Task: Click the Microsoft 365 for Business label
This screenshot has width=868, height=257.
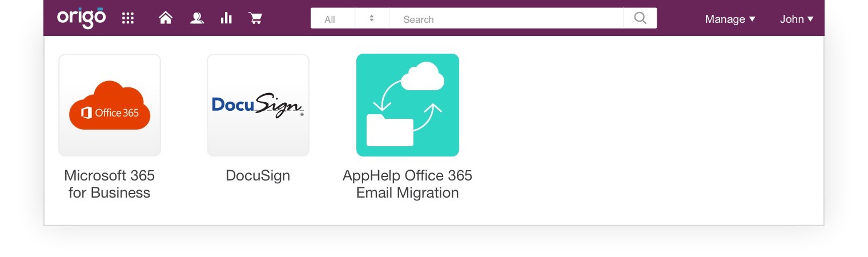Action: click(x=110, y=184)
